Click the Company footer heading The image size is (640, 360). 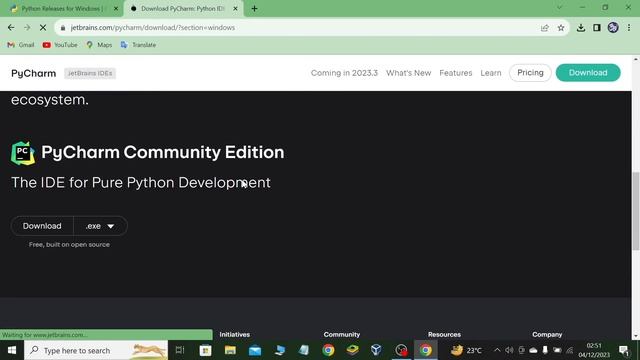547,334
